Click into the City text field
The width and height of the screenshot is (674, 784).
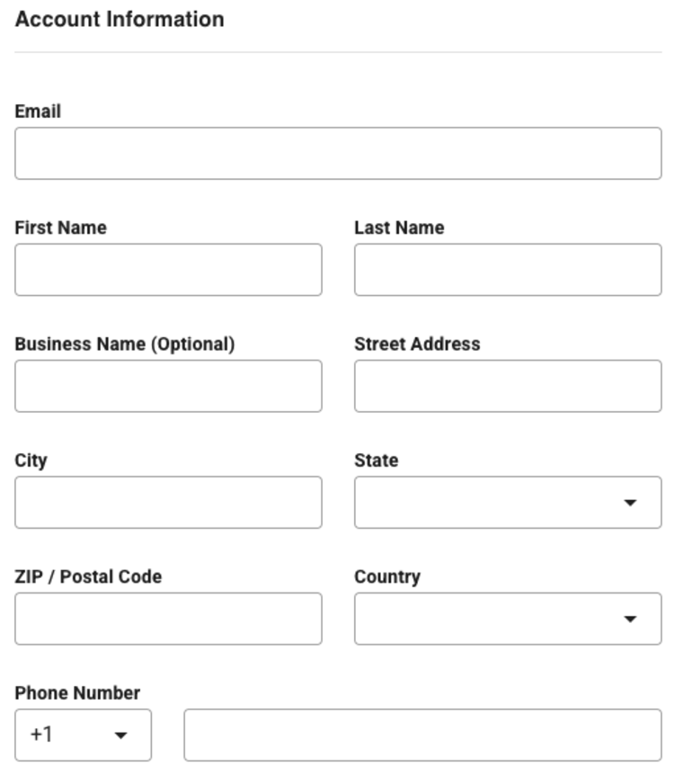pos(168,503)
